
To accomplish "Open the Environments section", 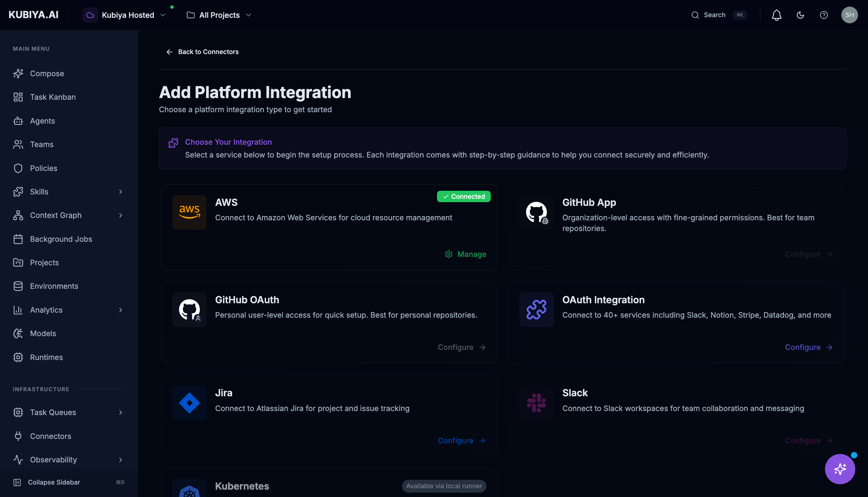I will 54,286.
